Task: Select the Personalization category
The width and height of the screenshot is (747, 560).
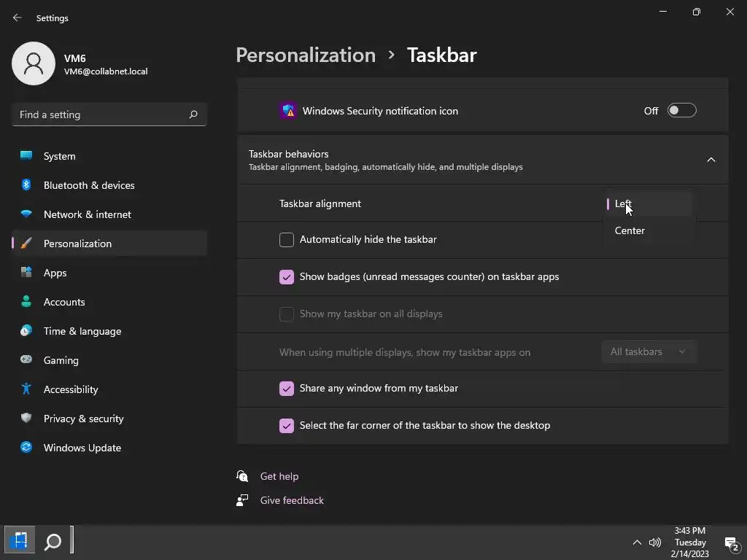Action: click(x=109, y=244)
